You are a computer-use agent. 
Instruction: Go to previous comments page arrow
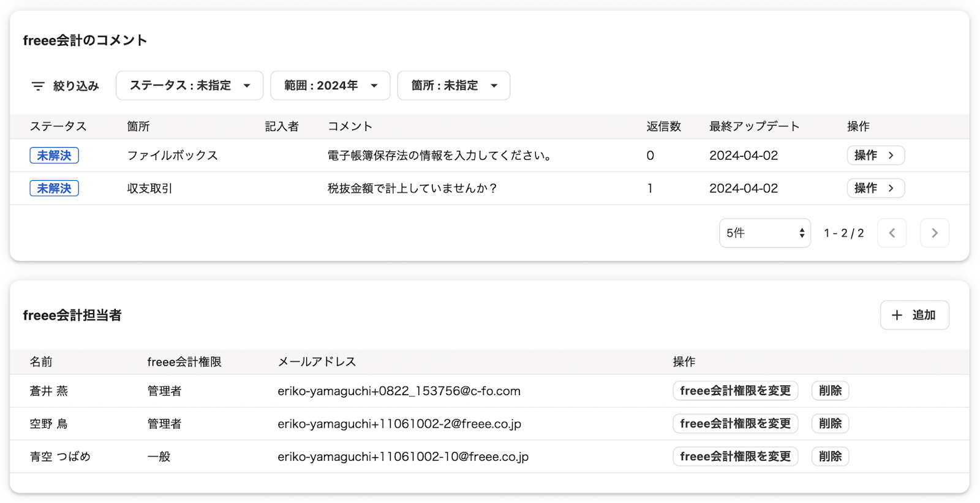[x=892, y=233]
